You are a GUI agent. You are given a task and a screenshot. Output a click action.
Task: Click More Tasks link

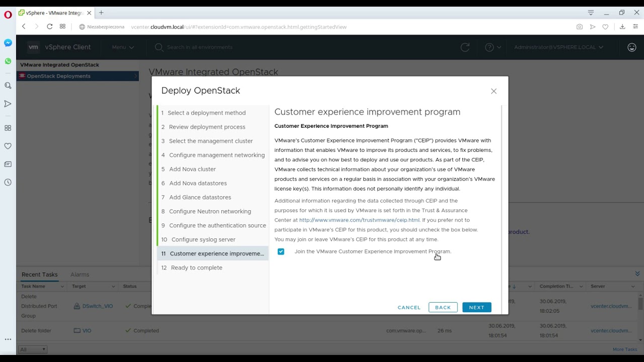point(625,349)
